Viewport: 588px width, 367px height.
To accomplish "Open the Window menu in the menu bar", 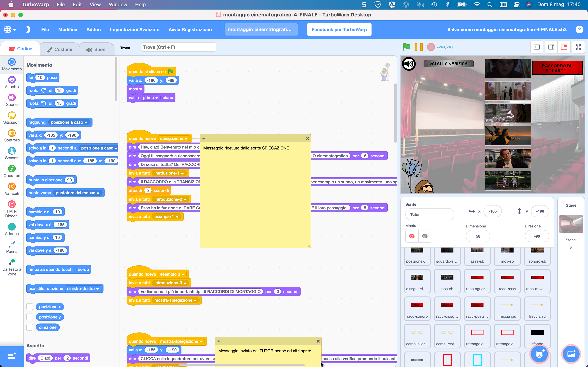I will tap(118, 4).
